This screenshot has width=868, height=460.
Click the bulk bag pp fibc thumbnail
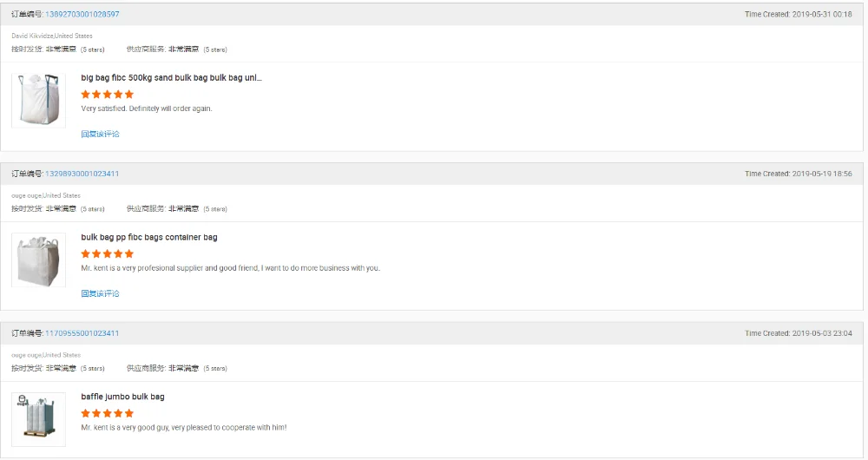click(x=39, y=260)
